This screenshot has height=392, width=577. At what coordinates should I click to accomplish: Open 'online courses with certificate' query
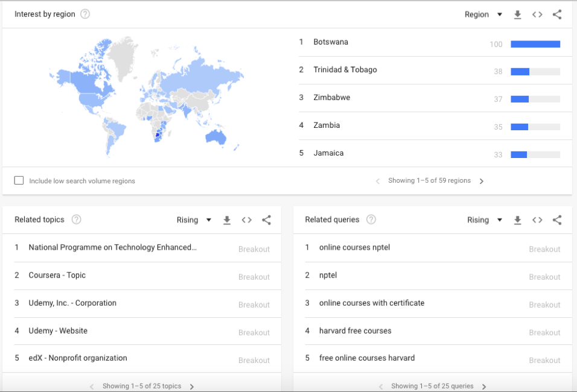[372, 303]
